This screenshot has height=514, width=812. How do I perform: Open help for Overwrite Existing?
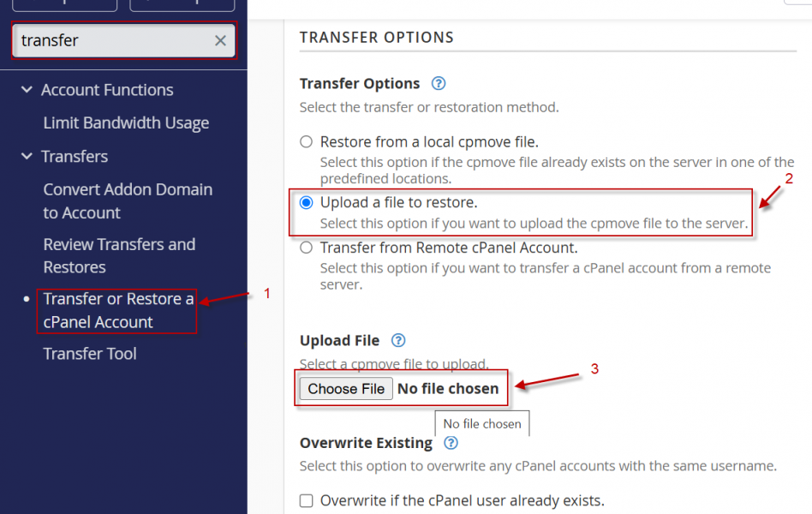451,443
